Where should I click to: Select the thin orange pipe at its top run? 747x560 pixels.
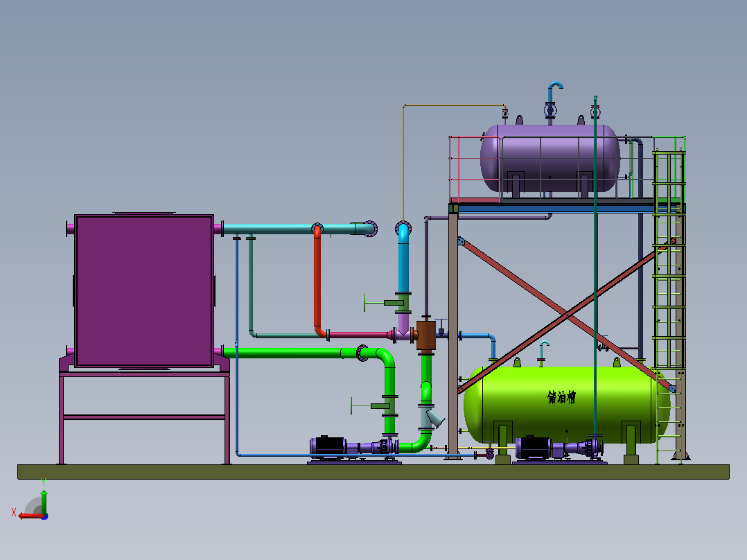[x=453, y=105]
